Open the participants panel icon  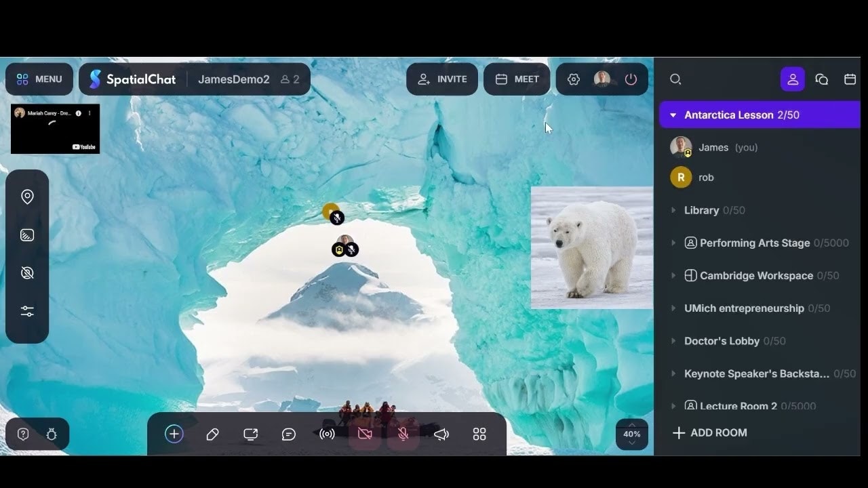[793, 79]
